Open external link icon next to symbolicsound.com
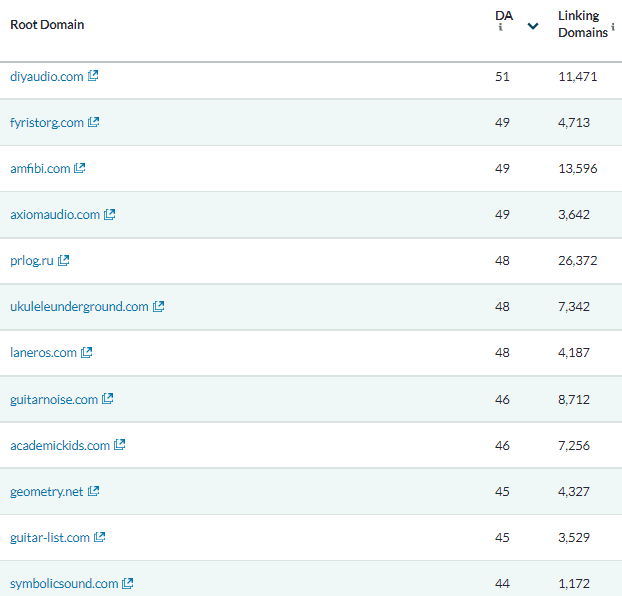This screenshot has height=596, width=622. tap(128, 583)
